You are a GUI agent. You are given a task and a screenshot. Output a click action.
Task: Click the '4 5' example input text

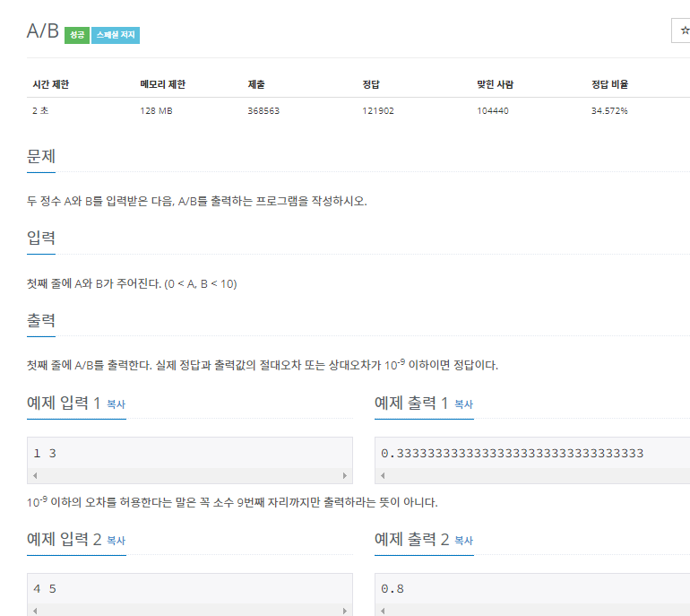[x=45, y=589]
